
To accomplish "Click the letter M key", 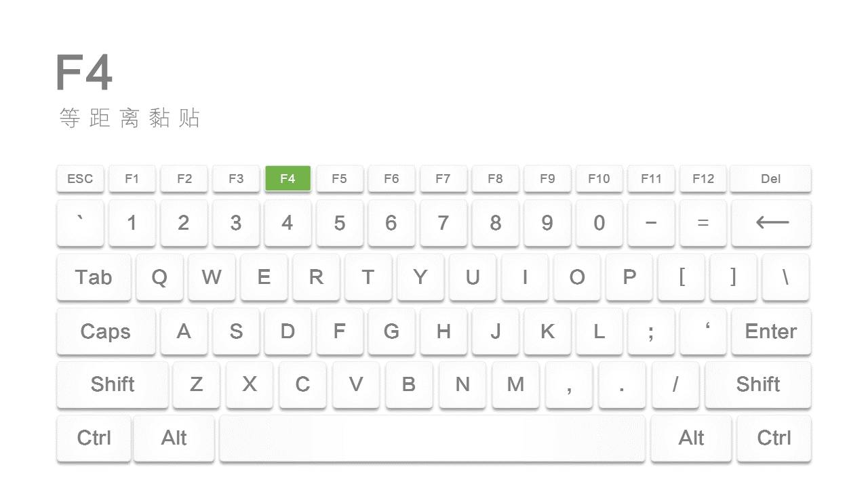I will point(515,384).
